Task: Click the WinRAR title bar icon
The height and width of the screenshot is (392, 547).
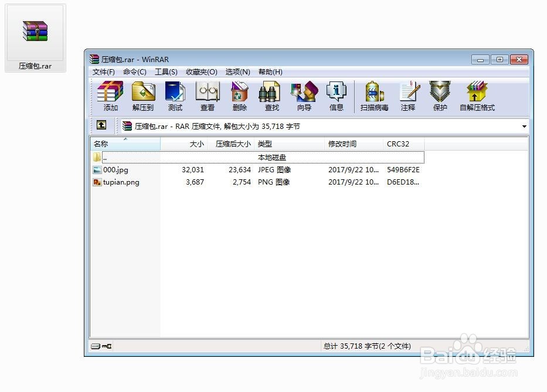Action: pyautogui.click(x=94, y=59)
